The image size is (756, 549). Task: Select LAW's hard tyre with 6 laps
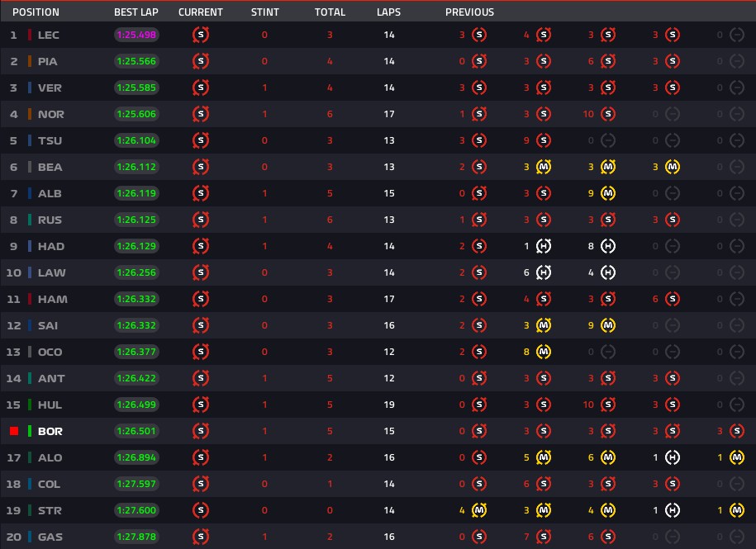tap(544, 272)
